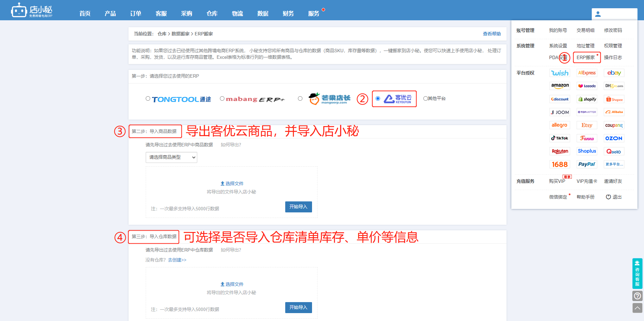Open JOOM platform authorization icon
The width and height of the screenshot is (644, 321).
pyautogui.click(x=560, y=112)
